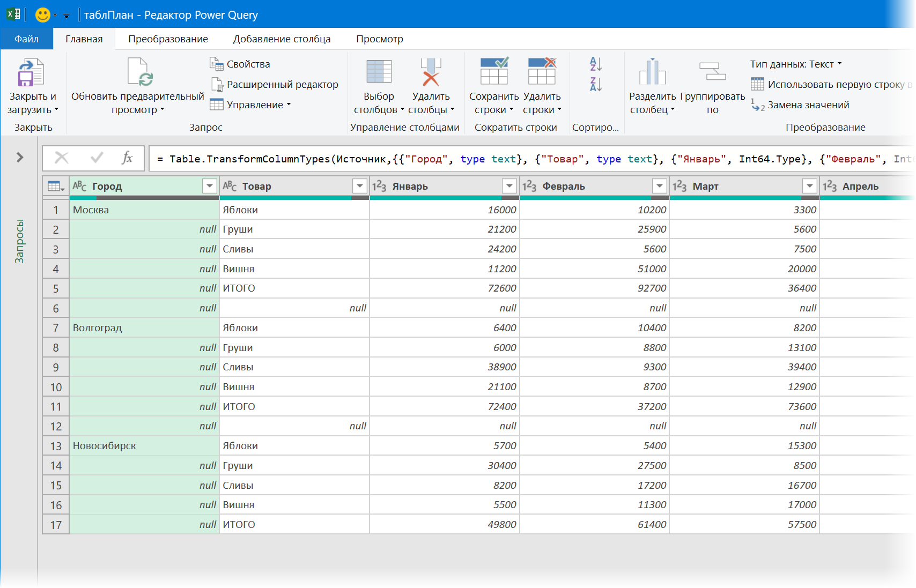Select ИТОГО cell in row 17
Screen dimensions: 916x588
[x=294, y=525]
